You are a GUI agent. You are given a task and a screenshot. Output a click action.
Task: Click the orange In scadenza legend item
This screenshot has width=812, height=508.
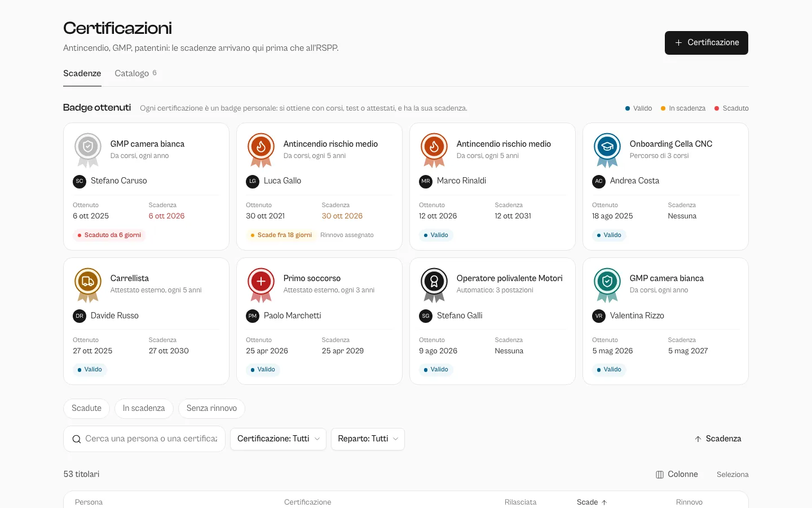(683, 108)
